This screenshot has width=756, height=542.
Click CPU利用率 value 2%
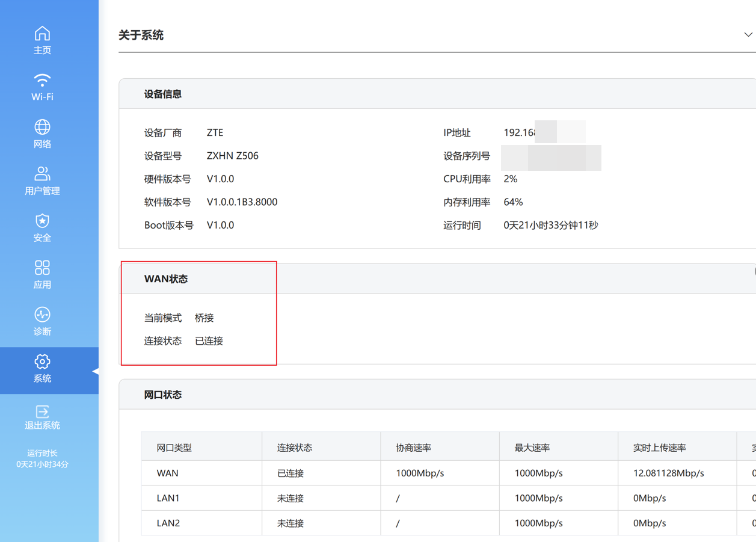point(511,179)
